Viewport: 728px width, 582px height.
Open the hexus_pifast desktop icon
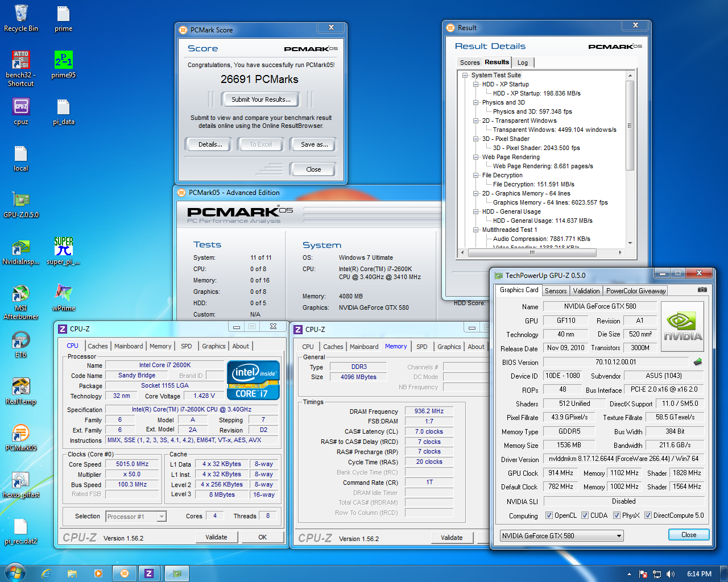(21, 484)
